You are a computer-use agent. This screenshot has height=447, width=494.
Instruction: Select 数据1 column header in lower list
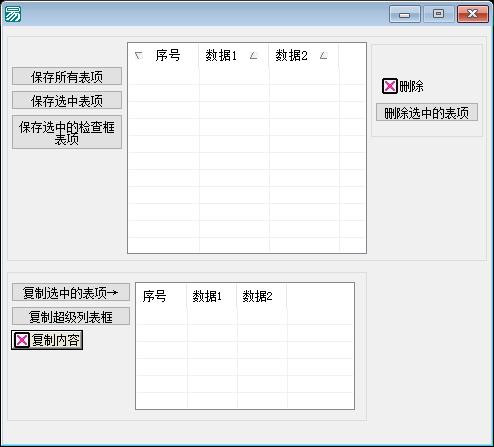212,296
